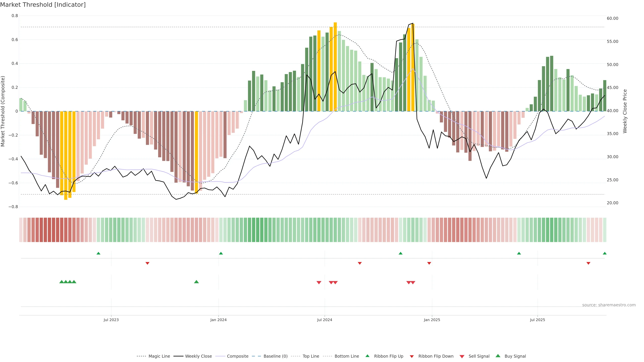Click Ribbon Flip Down legend triangle icon
The image size is (644, 362).
click(x=412, y=356)
